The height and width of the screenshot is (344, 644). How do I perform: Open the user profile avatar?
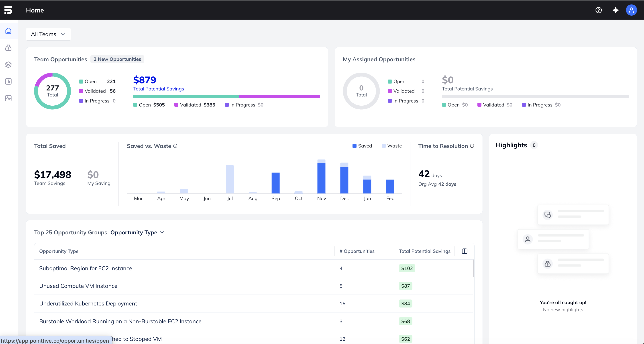click(x=631, y=10)
